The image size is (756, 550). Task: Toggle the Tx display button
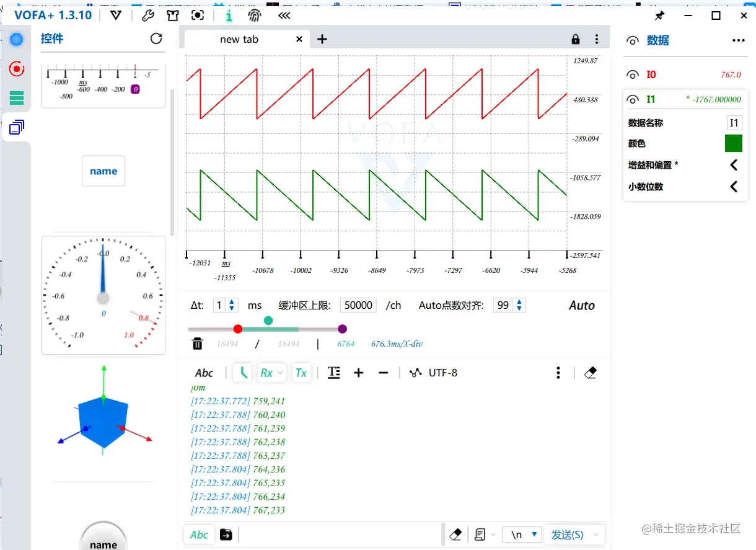click(301, 373)
